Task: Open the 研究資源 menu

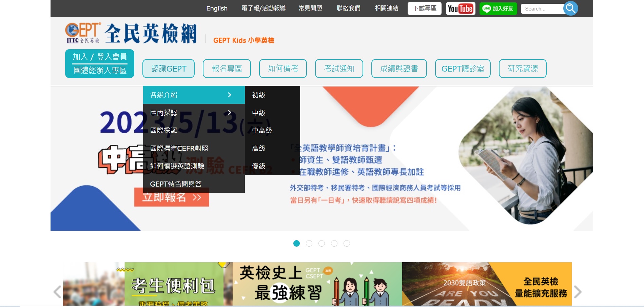Action: pyautogui.click(x=523, y=69)
